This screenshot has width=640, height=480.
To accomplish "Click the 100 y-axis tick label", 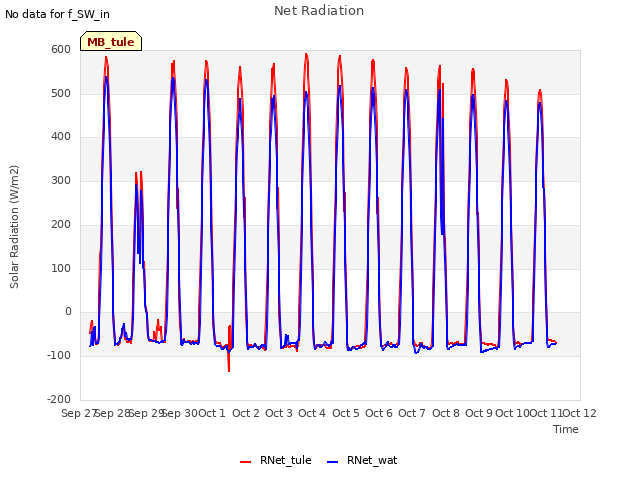I will tap(61, 269).
